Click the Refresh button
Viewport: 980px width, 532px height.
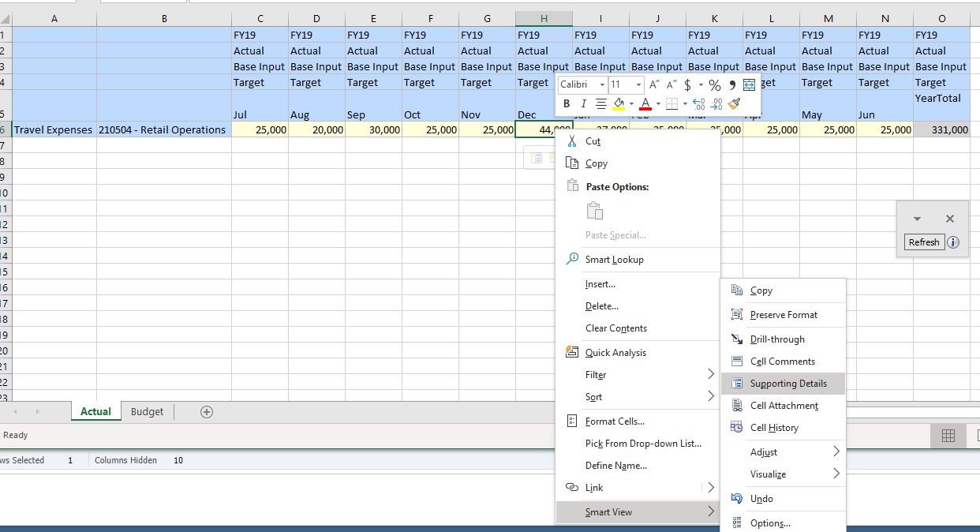[x=924, y=242]
